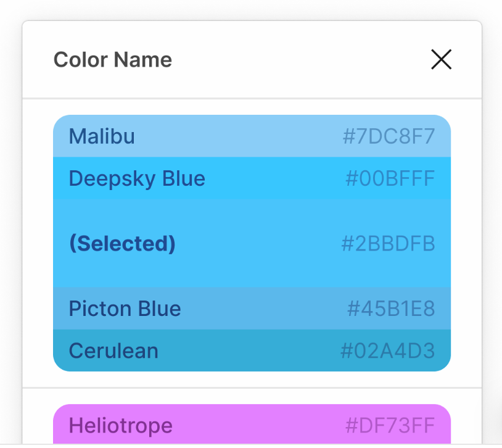
Task: Click the #00BFFF hex code
Action: click(390, 179)
